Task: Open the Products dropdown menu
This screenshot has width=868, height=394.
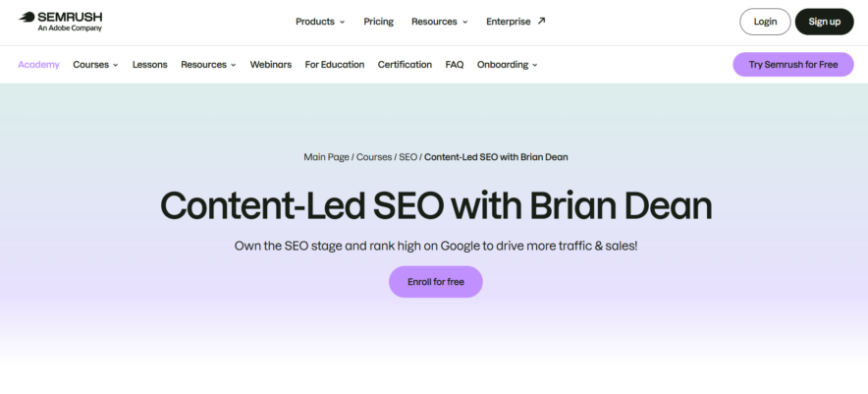Action: 320,22
